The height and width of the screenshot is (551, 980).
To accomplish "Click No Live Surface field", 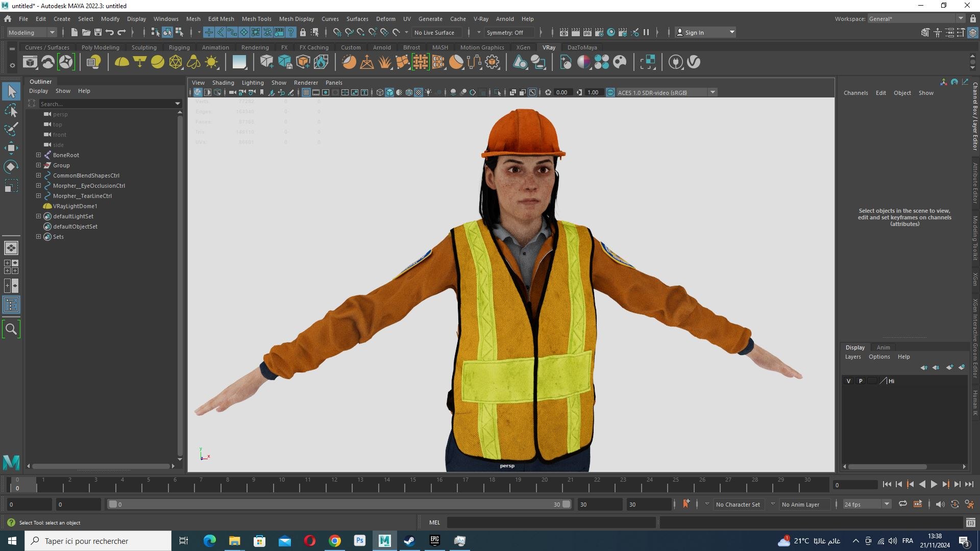I will coord(436,32).
